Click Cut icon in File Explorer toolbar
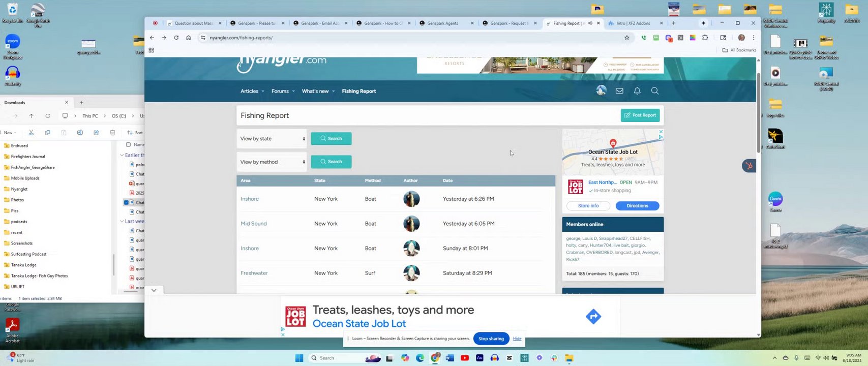 (x=31, y=133)
